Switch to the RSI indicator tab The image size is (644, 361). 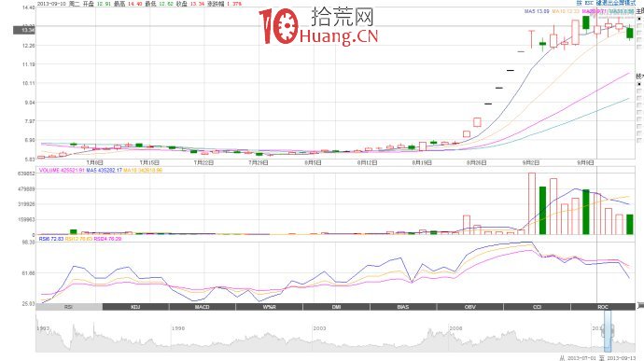point(69,307)
